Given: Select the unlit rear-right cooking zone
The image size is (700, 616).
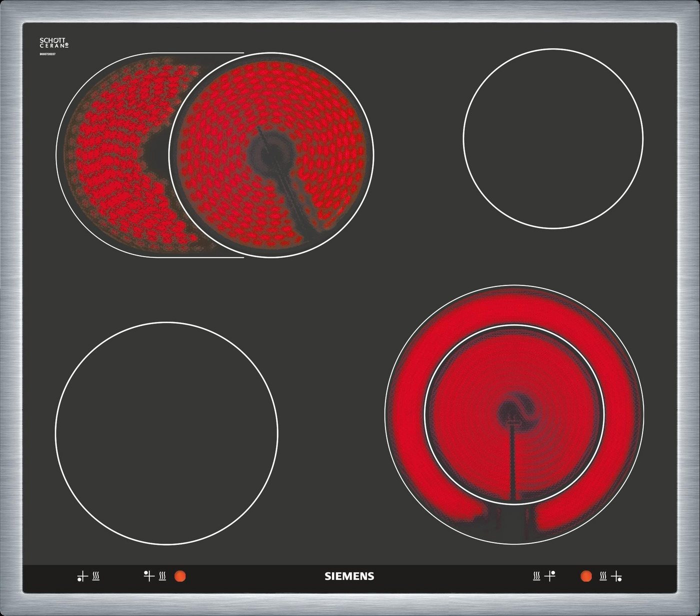Looking at the screenshot, I should click(553, 138).
